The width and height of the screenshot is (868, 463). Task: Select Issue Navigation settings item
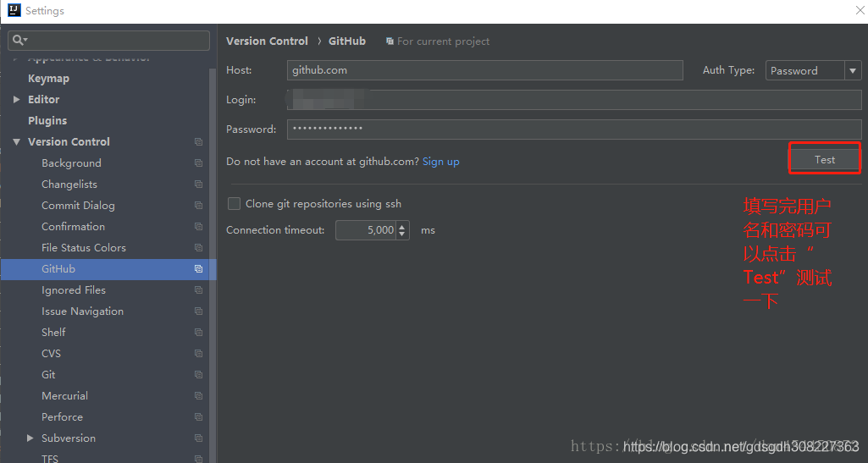pyautogui.click(x=82, y=311)
